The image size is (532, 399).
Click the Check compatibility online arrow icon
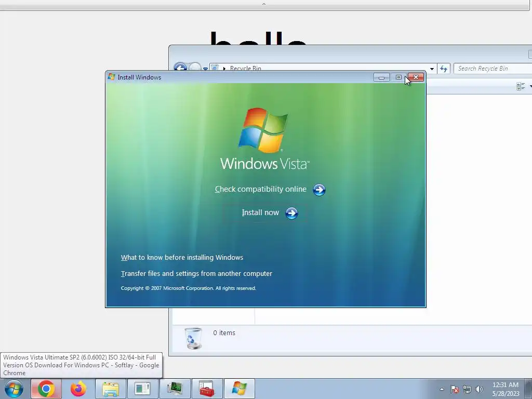point(319,190)
